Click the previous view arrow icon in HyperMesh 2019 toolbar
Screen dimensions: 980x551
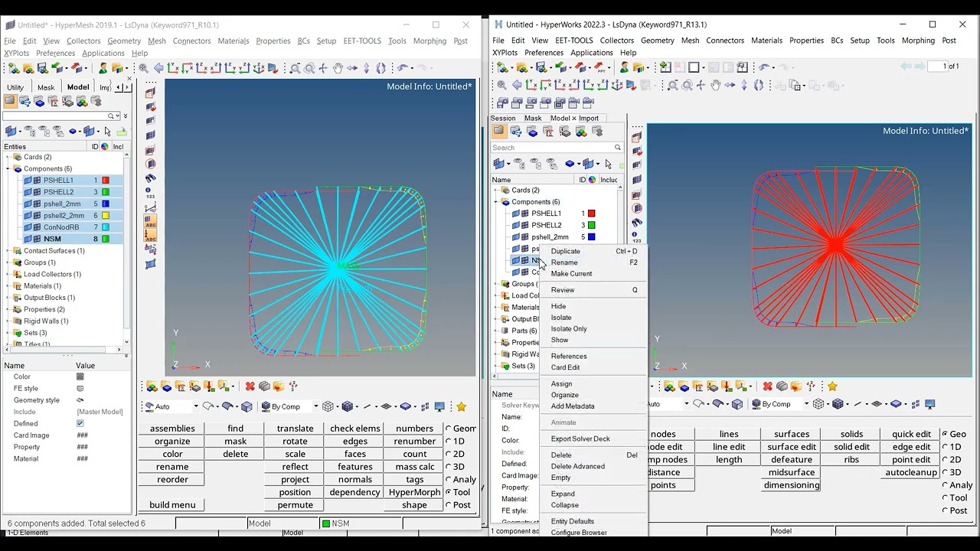click(158, 68)
